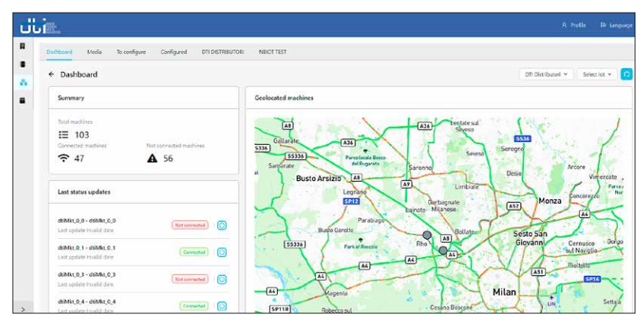Screen dimensions: 644x326
Task: Click not connected value 56
Action: click(168, 158)
